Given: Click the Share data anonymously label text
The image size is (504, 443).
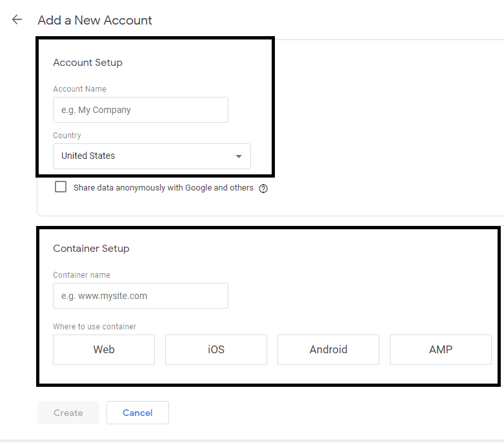Looking at the screenshot, I should (163, 188).
